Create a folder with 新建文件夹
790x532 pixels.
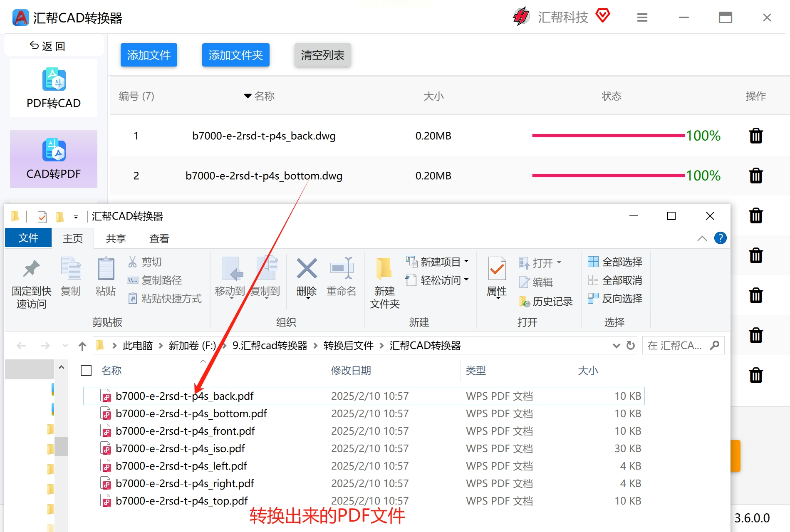[x=384, y=283]
